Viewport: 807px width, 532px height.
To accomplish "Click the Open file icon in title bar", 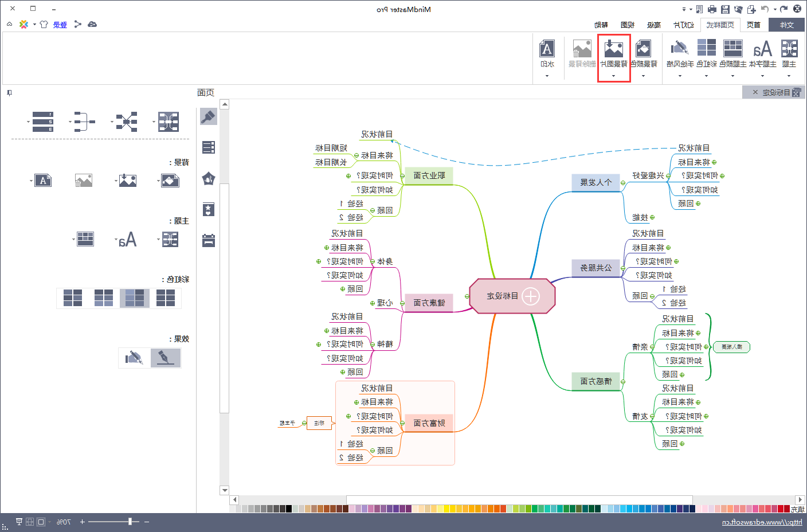I will [x=738, y=9].
